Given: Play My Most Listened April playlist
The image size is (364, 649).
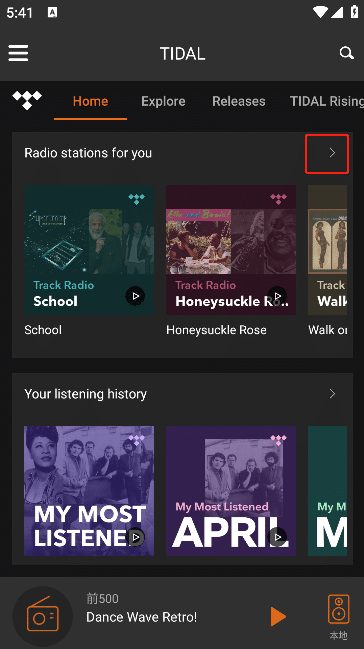Looking at the screenshot, I should click(277, 537).
